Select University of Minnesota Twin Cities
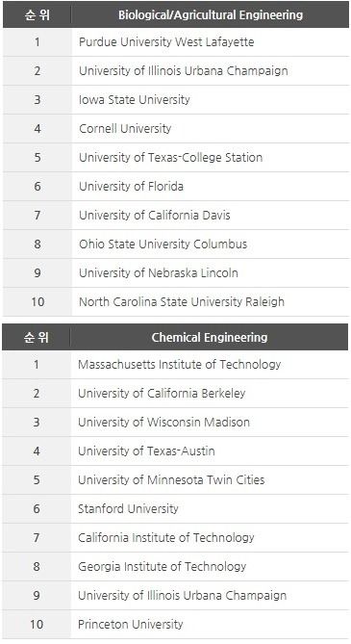The width and height of the screenshot is (351, 644). [171, 480]
